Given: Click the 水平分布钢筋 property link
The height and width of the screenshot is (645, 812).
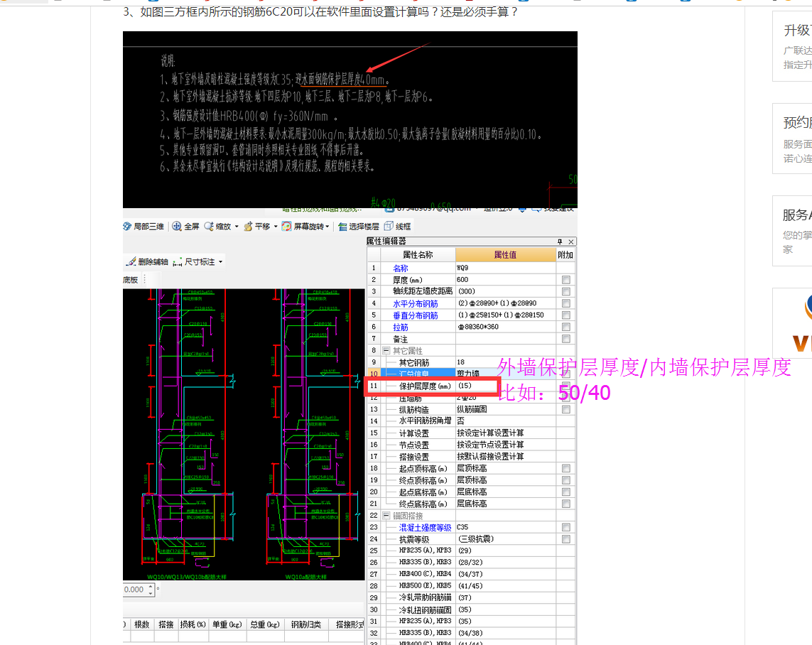Looking at the screenshot, I should tap(416, 304).
